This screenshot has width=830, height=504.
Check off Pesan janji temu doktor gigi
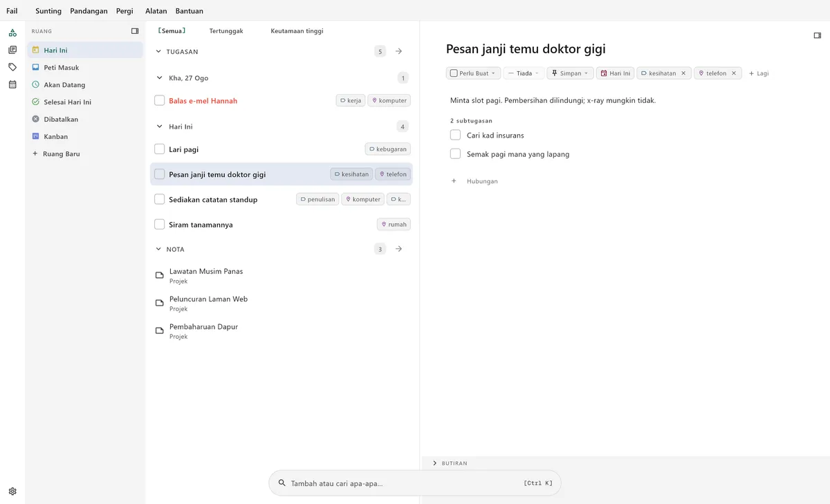click(160, 174)
